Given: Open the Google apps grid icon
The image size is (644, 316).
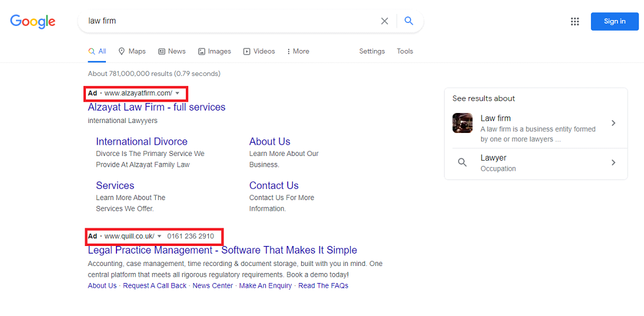Looking at the screenshot, I should 575,21.
